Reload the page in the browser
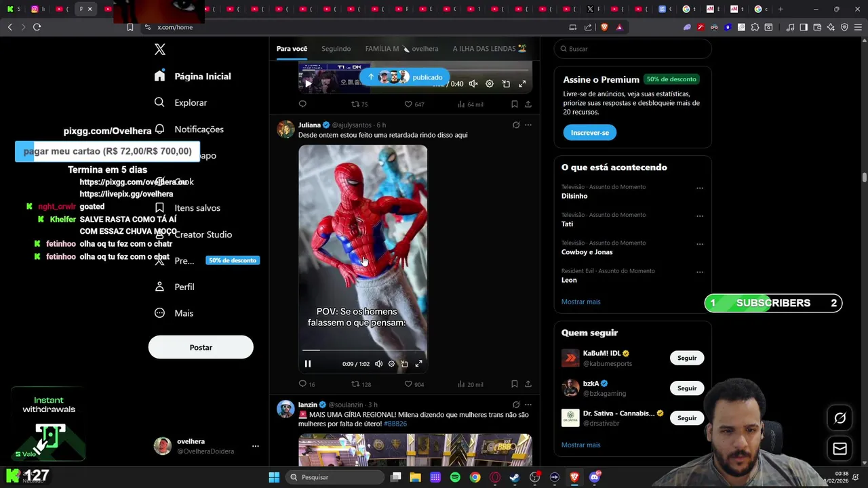The width and height of the screenshot is (868, 488). pyautogui.click(x=37, y=27)
